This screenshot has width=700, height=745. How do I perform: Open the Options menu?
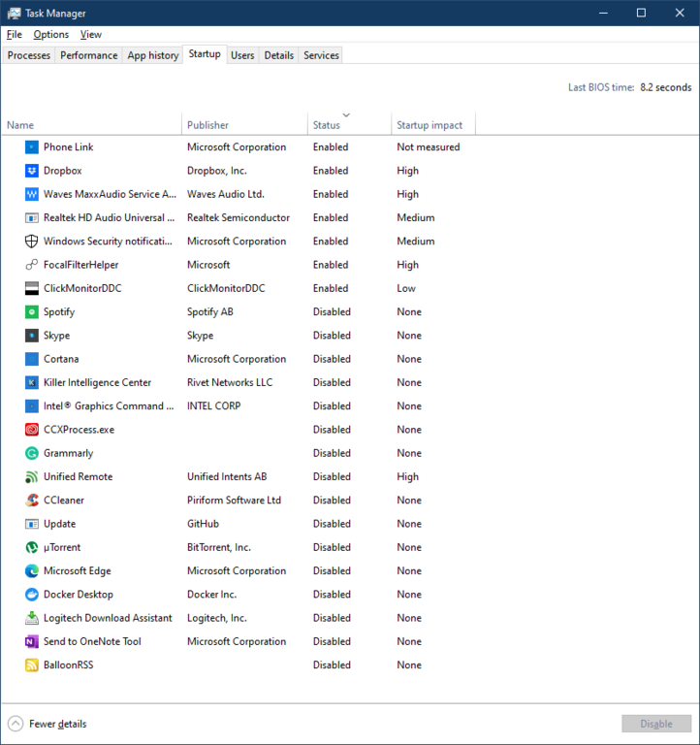[50, 34]
